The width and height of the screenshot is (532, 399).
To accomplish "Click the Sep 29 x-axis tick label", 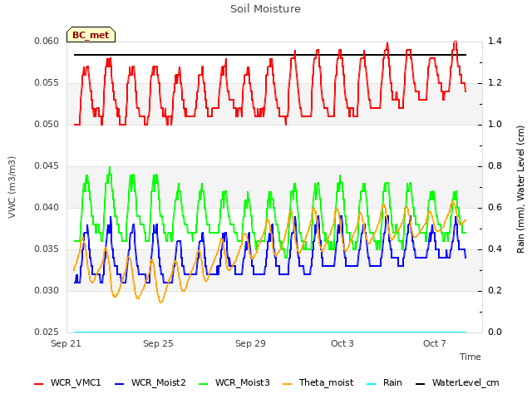I will (250, 343).
